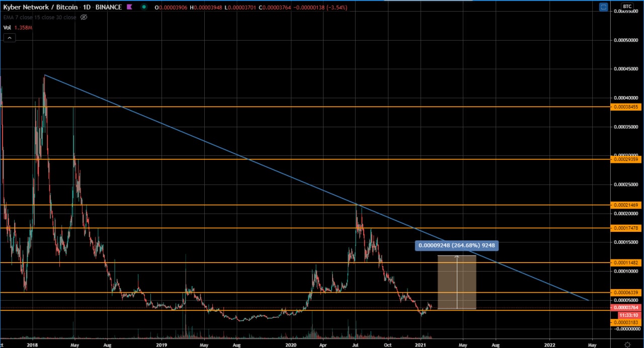The image size is (644, 348).
Task: Click the O0.00003906 open value
Action: [172, 7]
